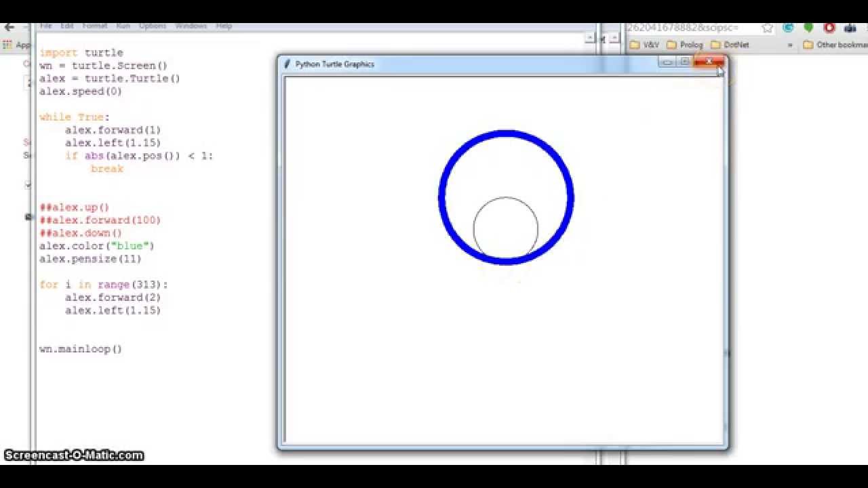868x488 pixels.
Task: Click the 'alex.speed(0)' line
Action: coord(81,91)
